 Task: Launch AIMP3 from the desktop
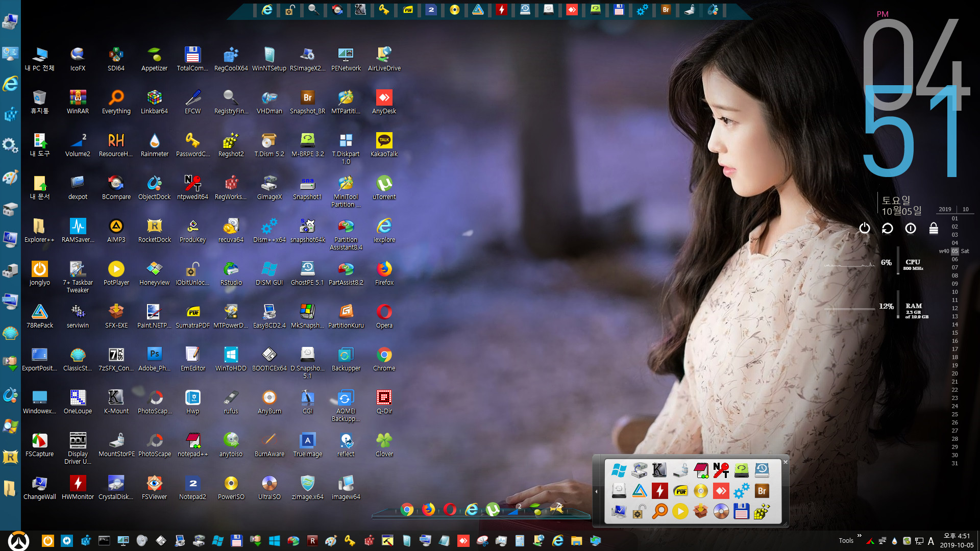tap(116, 230)
